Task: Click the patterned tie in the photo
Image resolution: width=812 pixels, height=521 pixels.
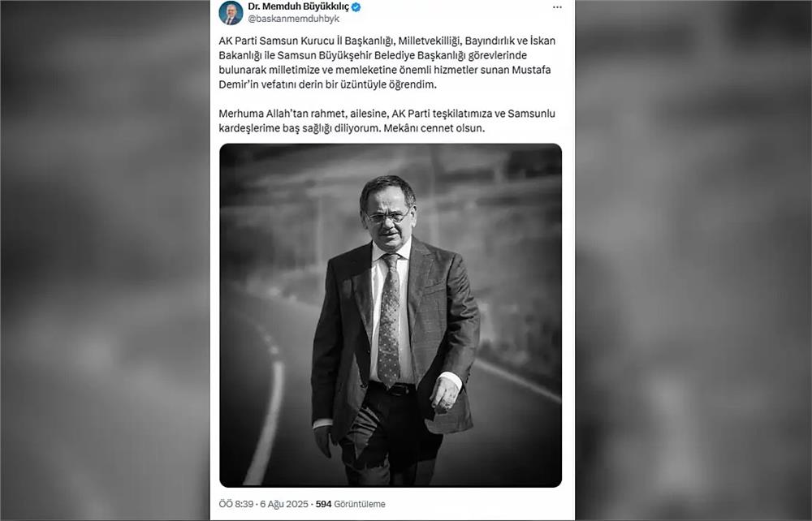Action: click(390, 320)
